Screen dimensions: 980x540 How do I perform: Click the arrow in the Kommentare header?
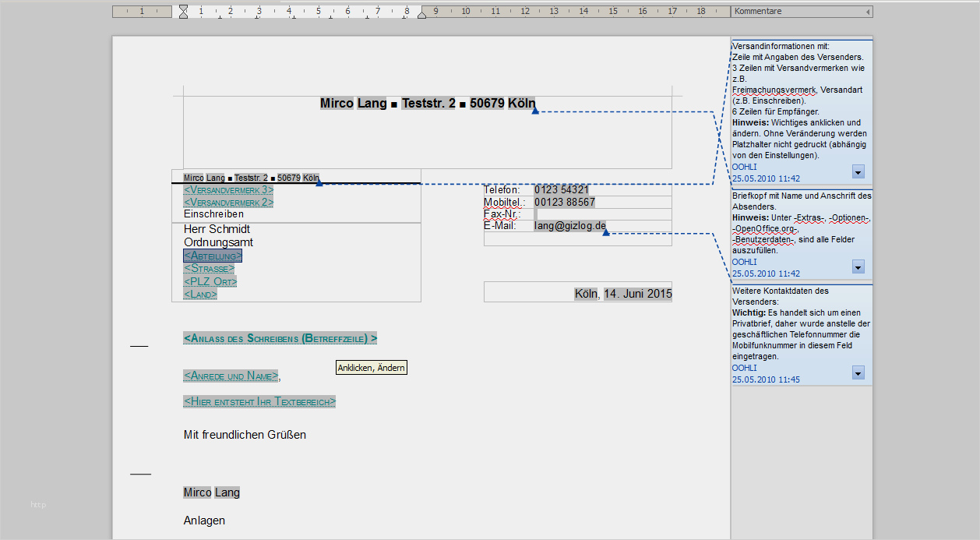click(x=868, y=12)
